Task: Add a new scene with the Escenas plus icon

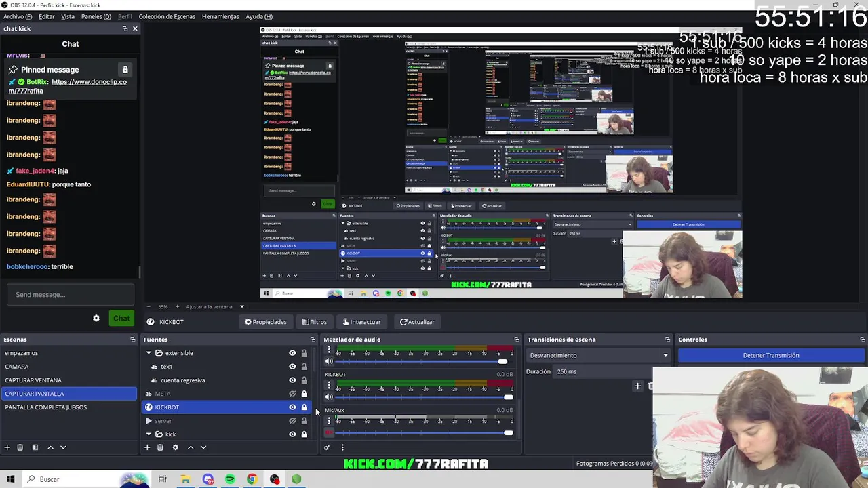Action: click(x=7, y=447)
